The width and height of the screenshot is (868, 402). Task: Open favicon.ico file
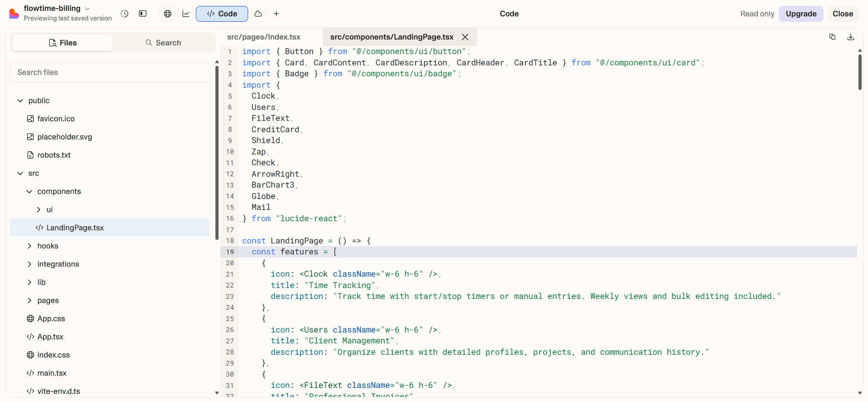56,119
